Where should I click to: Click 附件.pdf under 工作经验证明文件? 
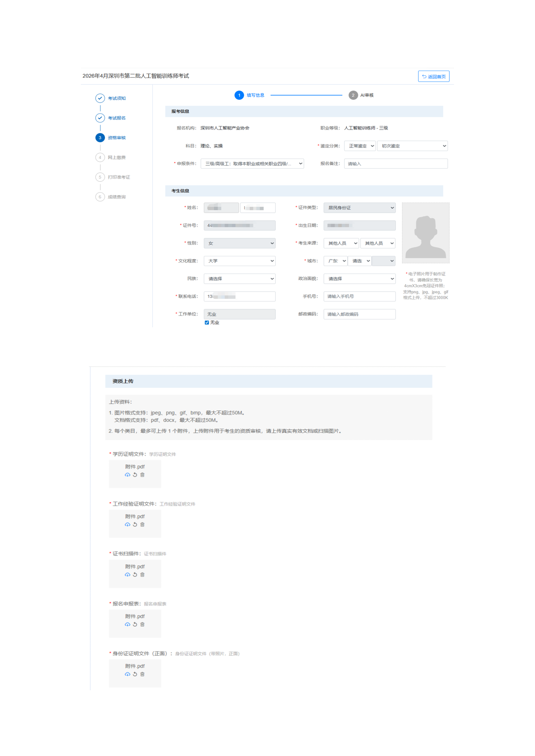pos(135,516)
